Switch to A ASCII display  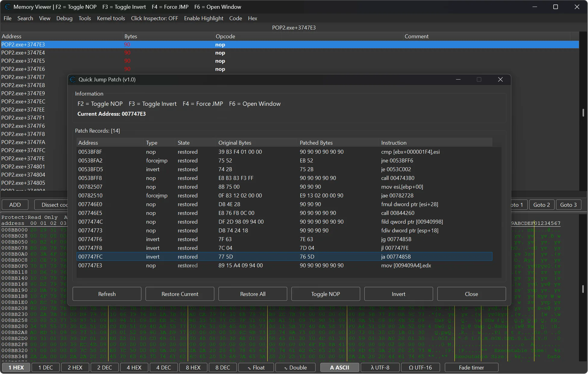(x=339, y=367)
